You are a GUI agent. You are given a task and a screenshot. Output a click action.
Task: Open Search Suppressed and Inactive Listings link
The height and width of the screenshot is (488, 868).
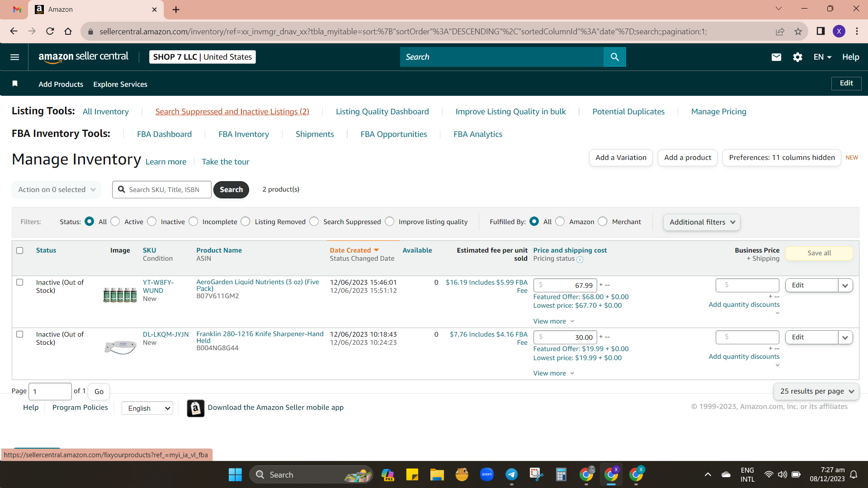click(232, 112)
